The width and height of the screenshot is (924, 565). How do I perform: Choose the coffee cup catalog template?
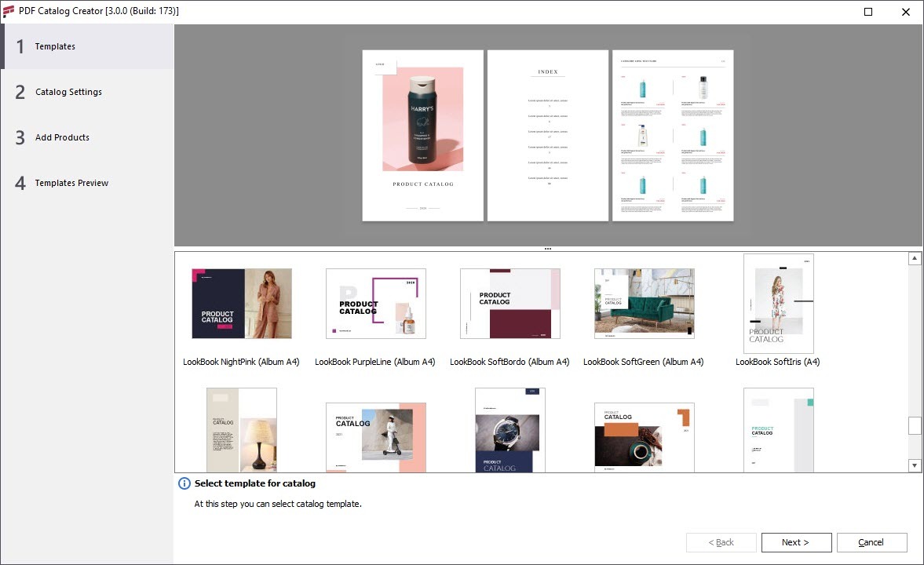644,437
